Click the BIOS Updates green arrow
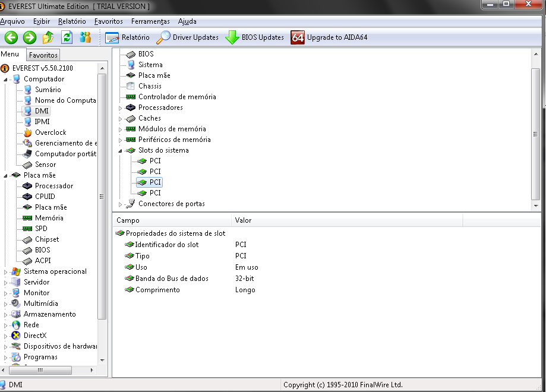The image size is (546, 392). coord(232,37)
